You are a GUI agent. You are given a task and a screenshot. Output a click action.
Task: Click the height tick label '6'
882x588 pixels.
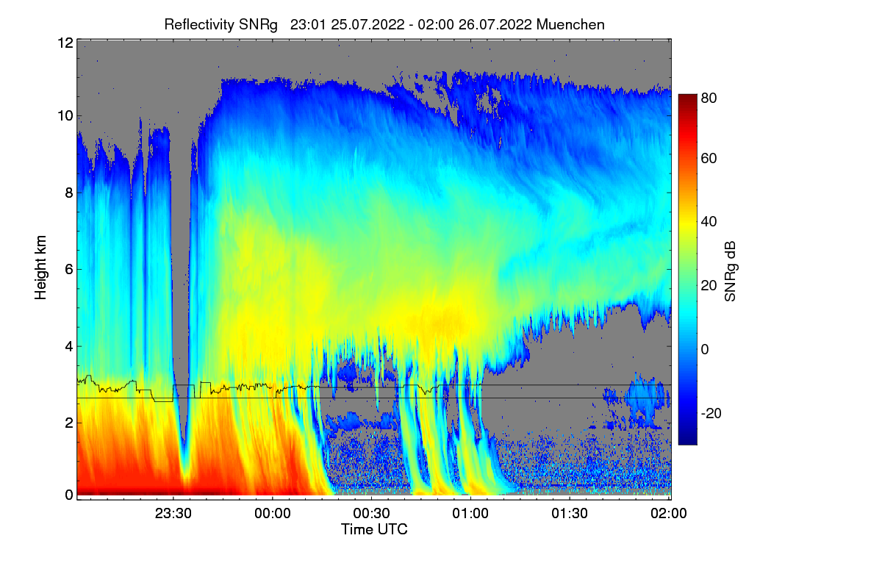(68, 270)
